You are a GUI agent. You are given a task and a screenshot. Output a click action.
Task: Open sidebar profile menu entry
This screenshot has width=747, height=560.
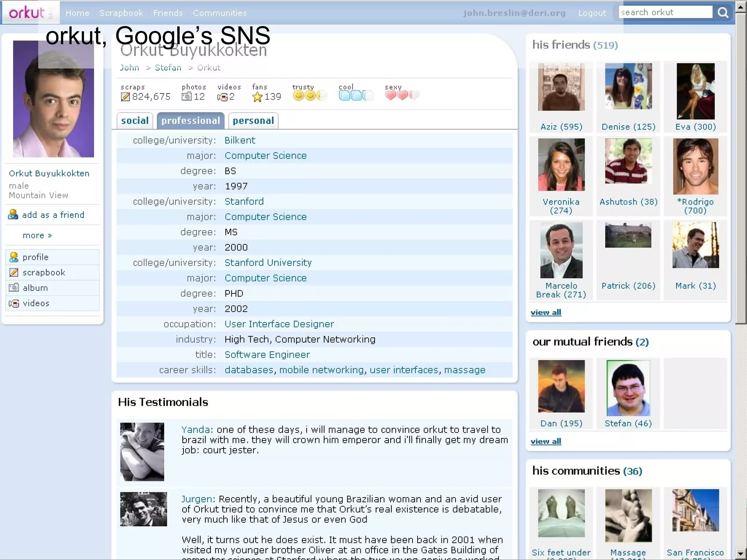click(53, 257)
